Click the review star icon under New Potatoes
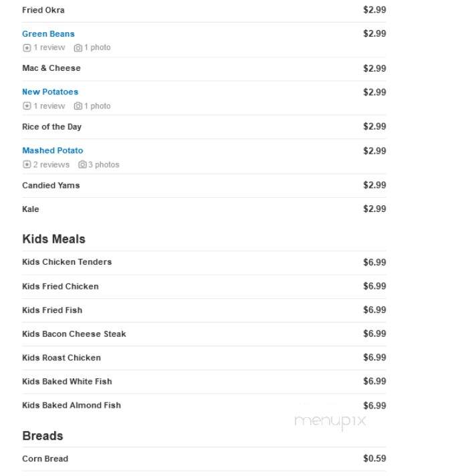This screenshot has height=476, width=450. (27, 106)
